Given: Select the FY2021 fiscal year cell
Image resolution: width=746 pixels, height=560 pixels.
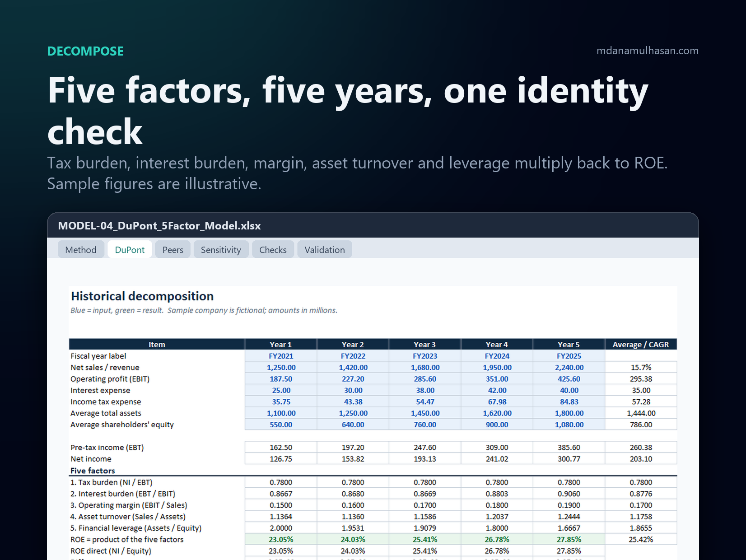Looking at the screenshot, I should [281, 356].
